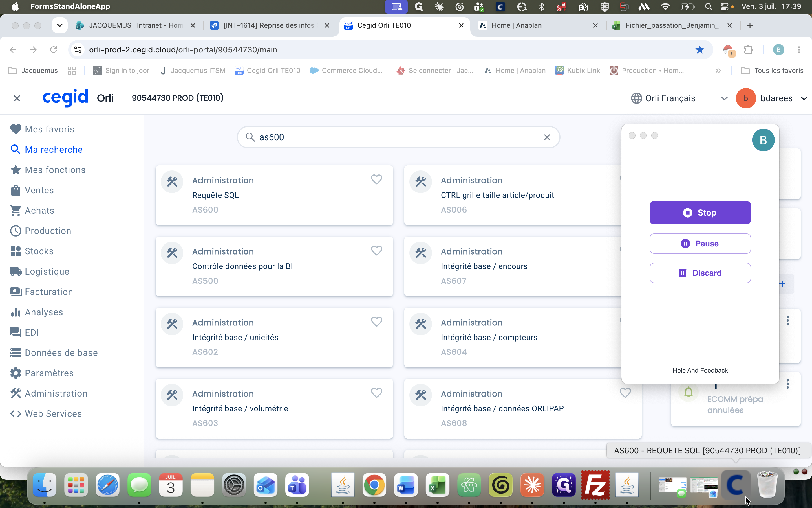Open the Ventes module
The height and width of the screenshot is (508, 812).
point(32,190)
